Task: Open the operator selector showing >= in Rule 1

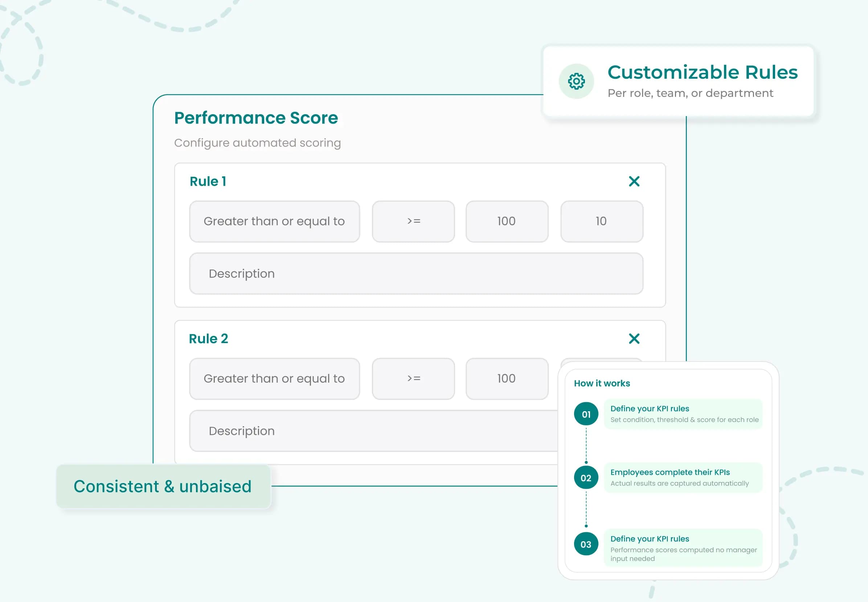Action: click(413, 222)
